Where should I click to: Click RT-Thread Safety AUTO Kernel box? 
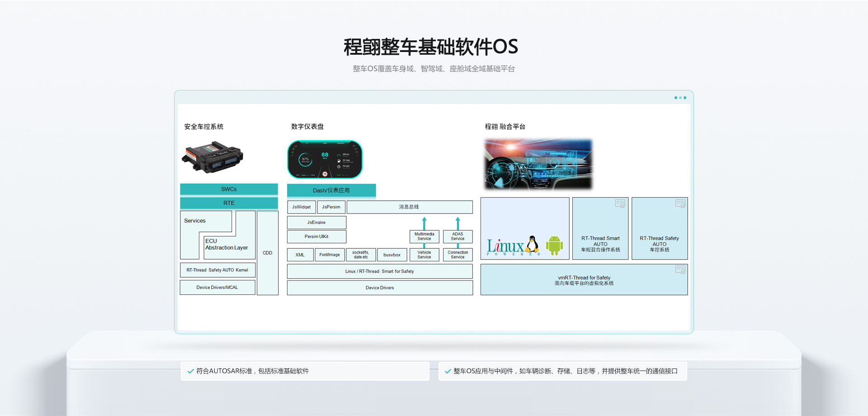pos(217,270)
